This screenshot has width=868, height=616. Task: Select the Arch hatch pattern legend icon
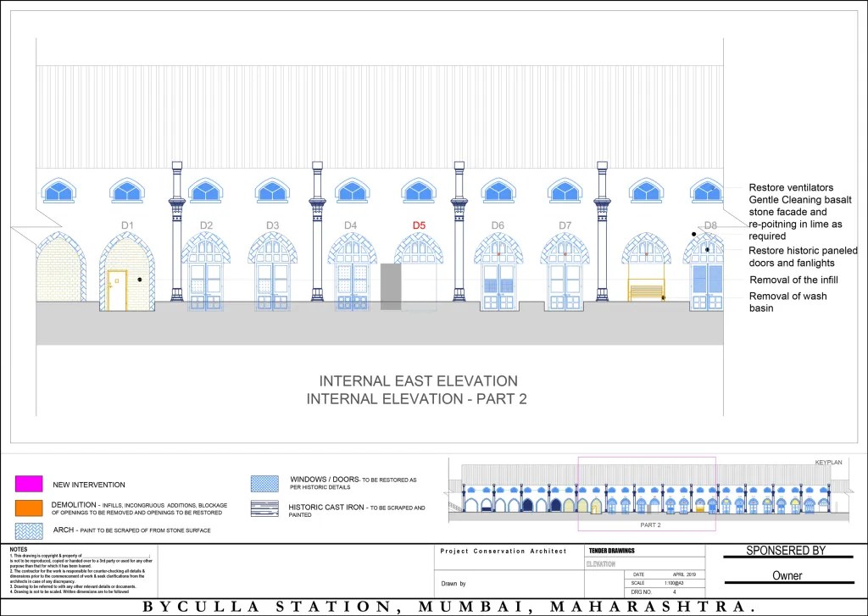click(28, 531)
